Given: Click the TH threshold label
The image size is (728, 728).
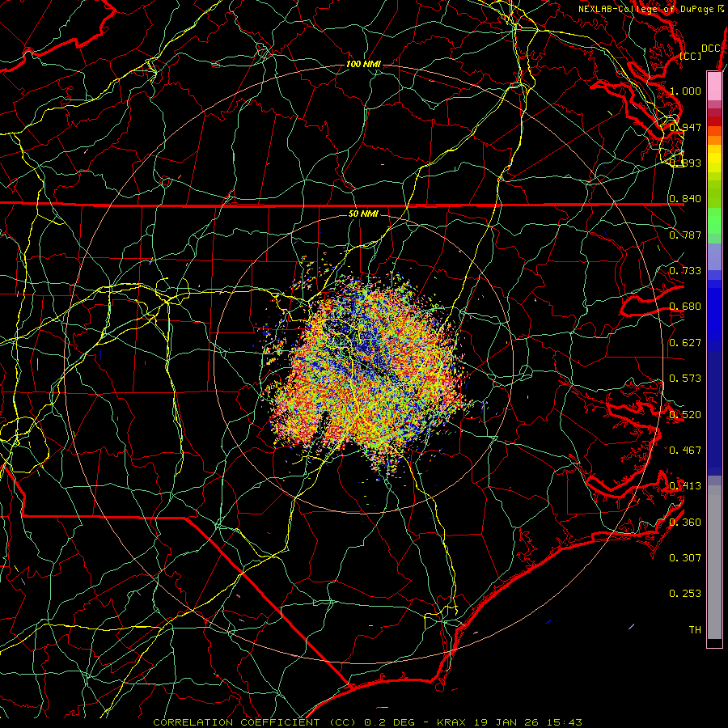Looking at the screenshot, I should coord(695,630).
